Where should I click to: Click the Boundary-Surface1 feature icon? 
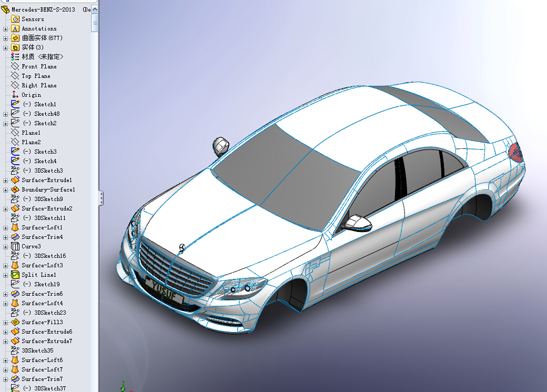point(15,189)
